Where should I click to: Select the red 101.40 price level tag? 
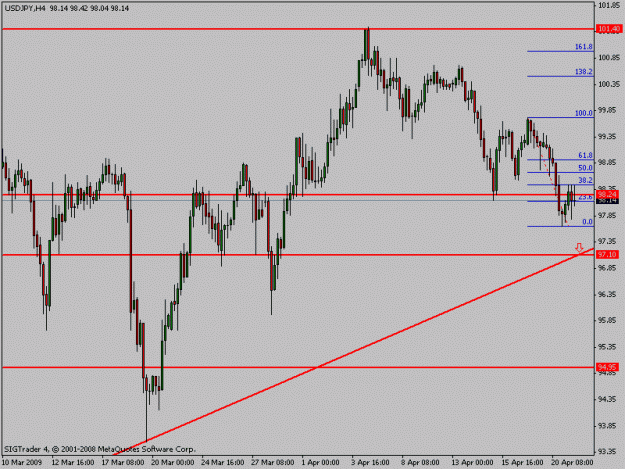tap(609, 29)
